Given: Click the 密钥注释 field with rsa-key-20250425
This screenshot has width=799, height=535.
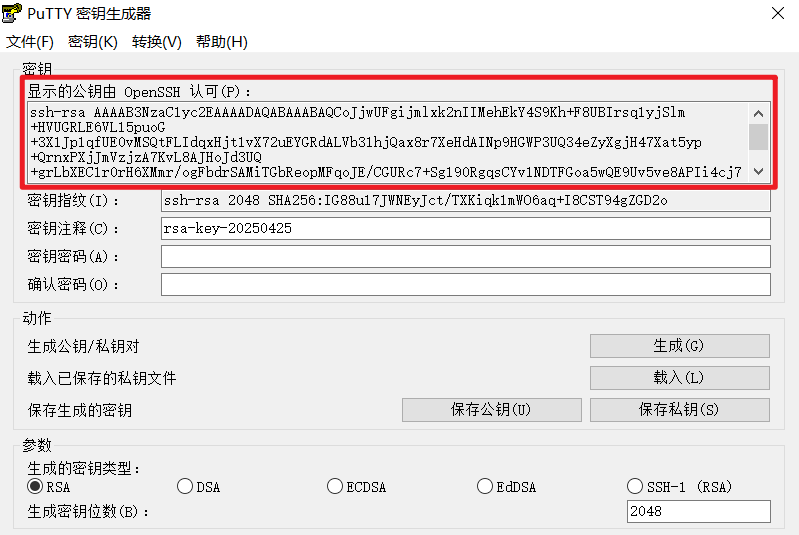Looking at the screenshot, I should [x=466, y=228].
